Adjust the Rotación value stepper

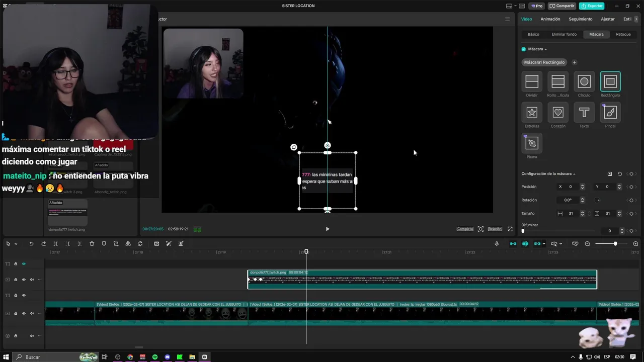click(x=583, y=200)
